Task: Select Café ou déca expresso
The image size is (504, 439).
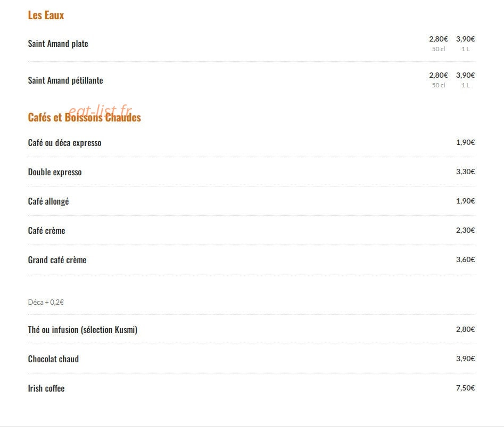Action: 64,143
